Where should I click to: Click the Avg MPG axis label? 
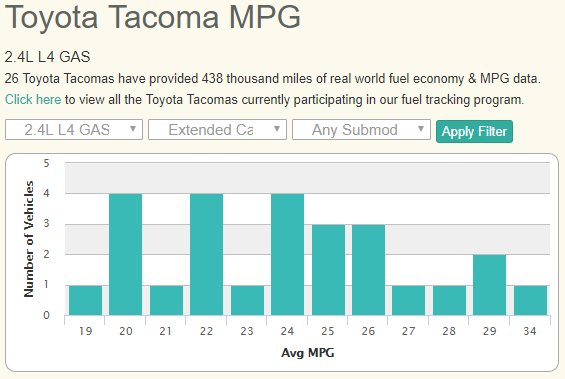point(308,352)
